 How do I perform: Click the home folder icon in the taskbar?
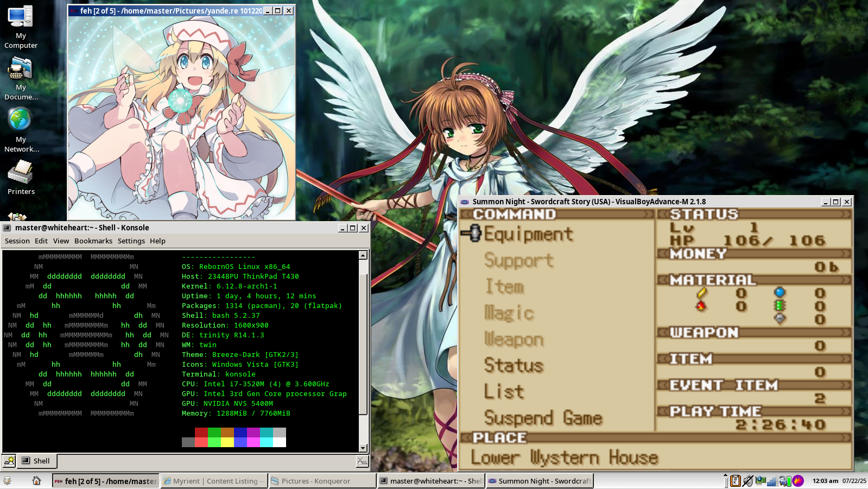click(36, 481)
